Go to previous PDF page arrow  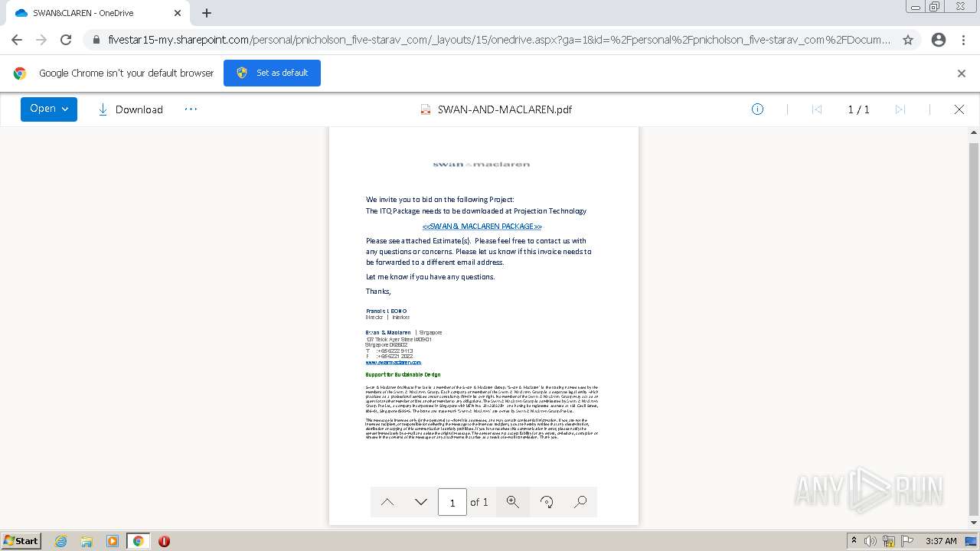coord(387,502)
